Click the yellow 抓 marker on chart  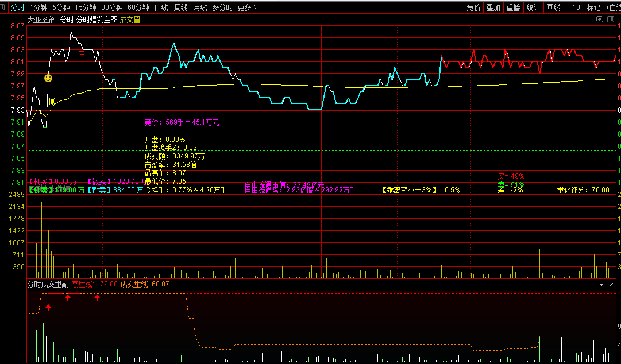[52, 102]
